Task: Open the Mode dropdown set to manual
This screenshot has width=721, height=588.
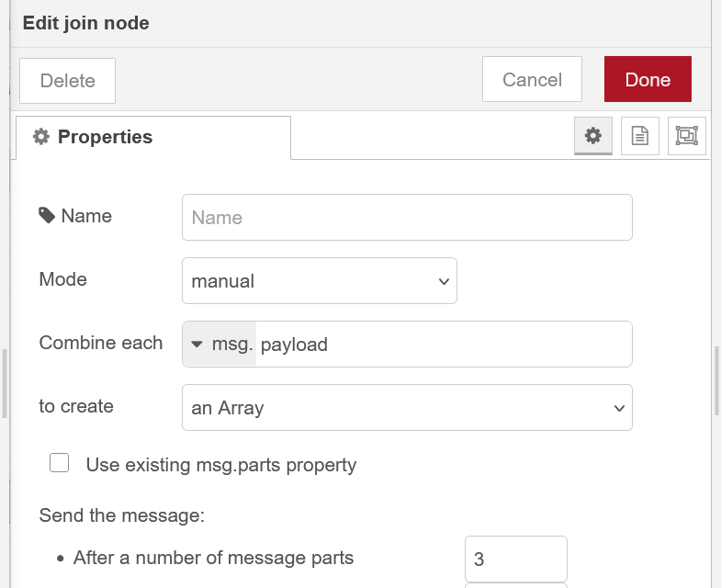Action: (319, 281)
